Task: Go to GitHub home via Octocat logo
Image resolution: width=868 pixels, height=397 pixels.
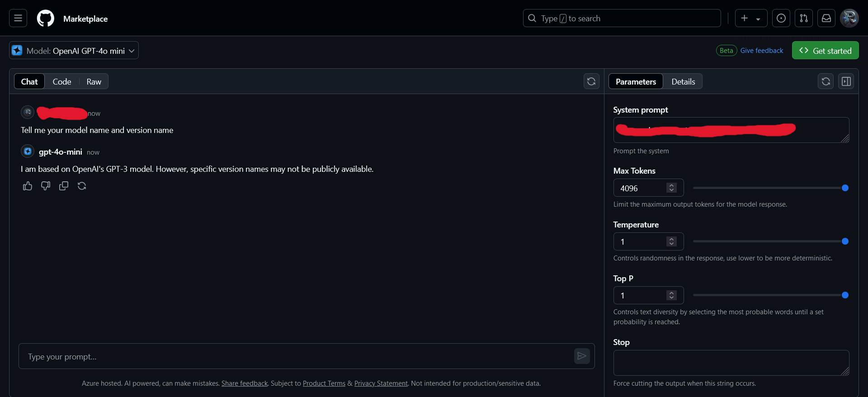Action: point(45,19)
